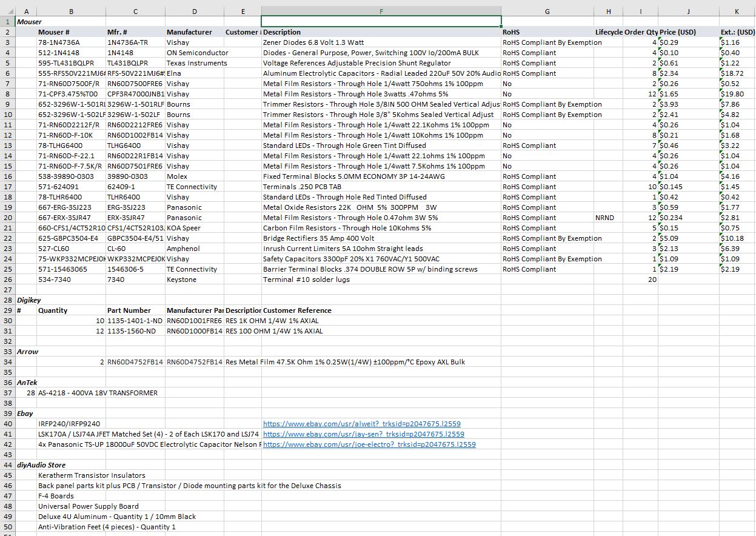Screen dimensions: 756x536
Task: Select cell '512-1N4148'
Action: [72, 53]
